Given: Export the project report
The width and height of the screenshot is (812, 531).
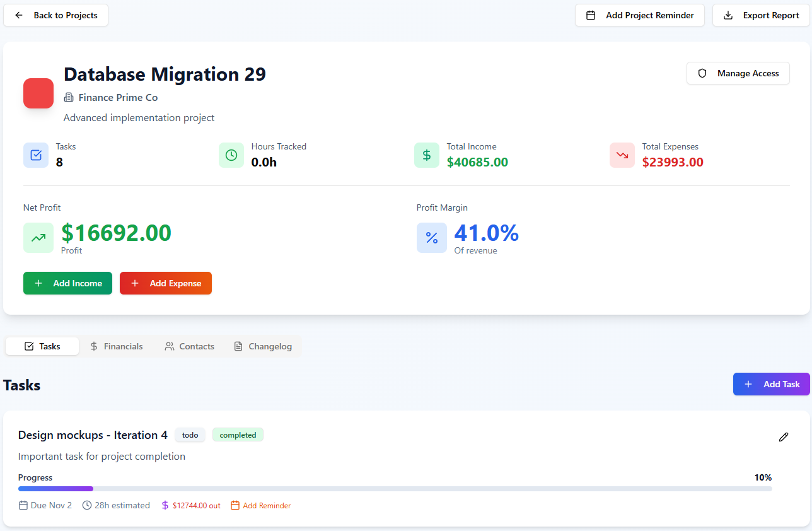Looking at the screenshot, I should tap(761, 15).
